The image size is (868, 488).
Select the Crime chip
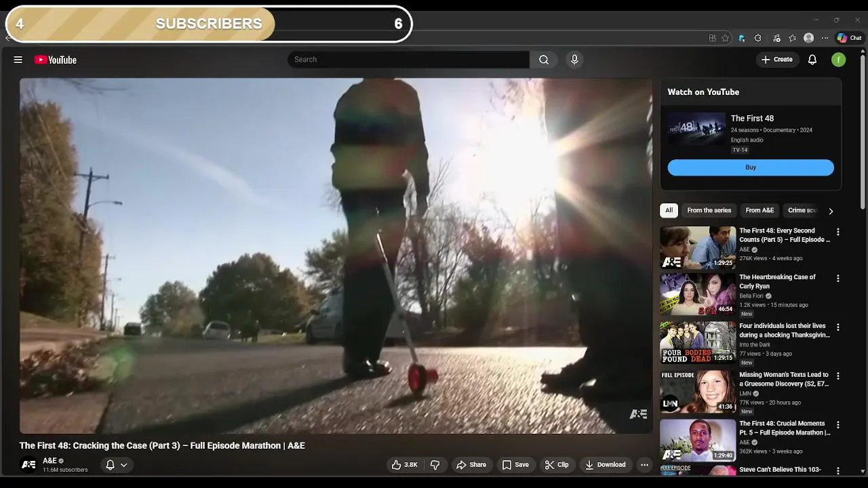point(801,210)
